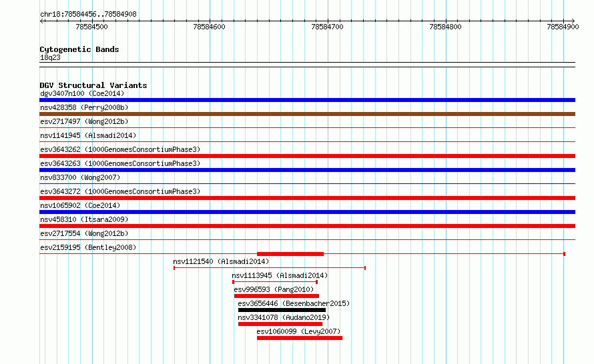Open variant esv3643272 label
594x364 pixels.
tap(120, 191)
